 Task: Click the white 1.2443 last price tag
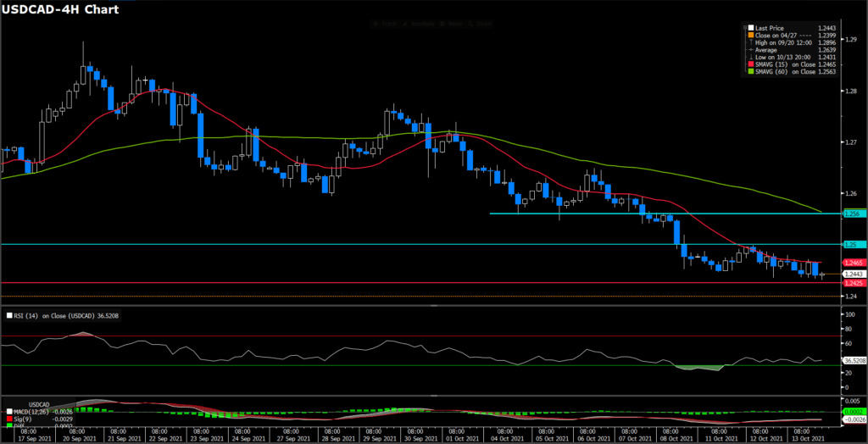click(x=853, y=274)
